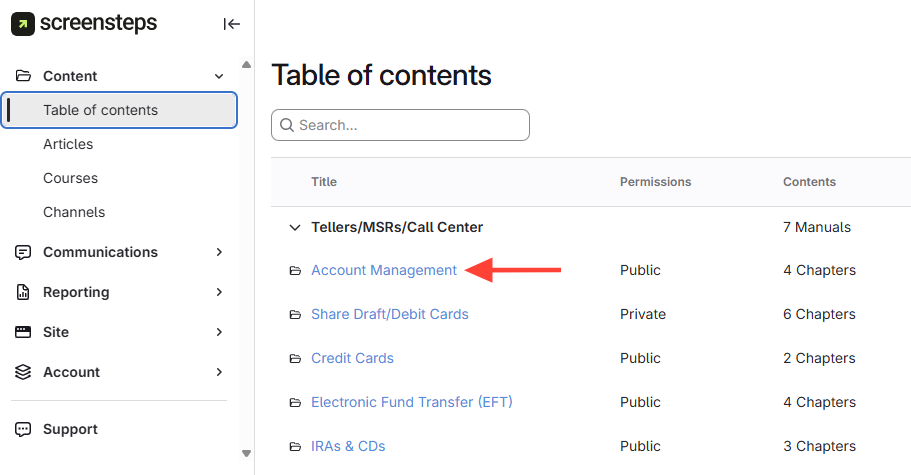Expand the Communications menu chevron
The width and height of the screenshot is (911, 475).
tap(219, 252)
